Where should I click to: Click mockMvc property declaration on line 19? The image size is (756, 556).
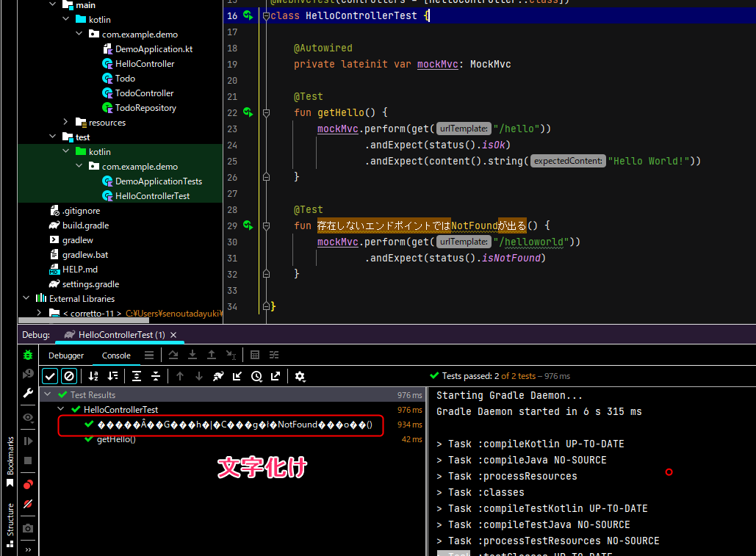437,64
